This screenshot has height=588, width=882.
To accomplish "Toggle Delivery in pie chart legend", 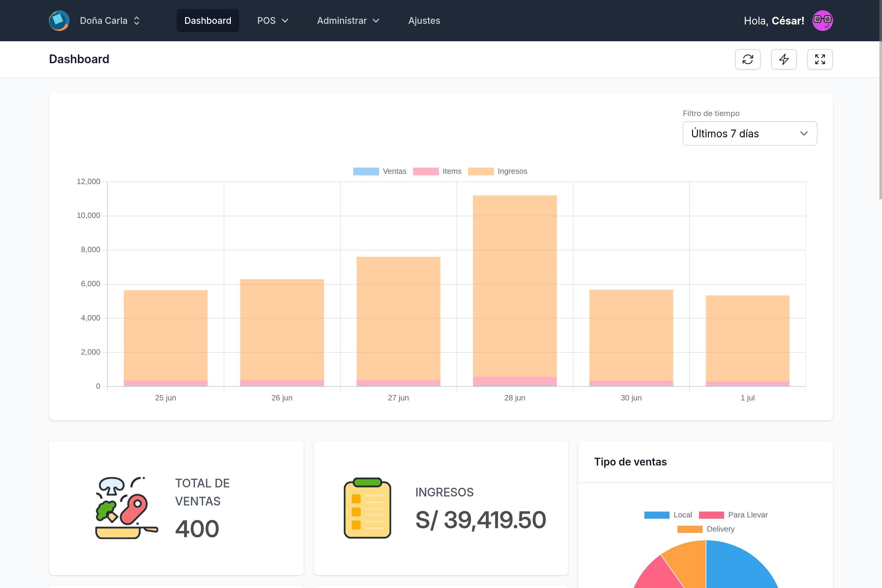I will (x=706, y=529).
